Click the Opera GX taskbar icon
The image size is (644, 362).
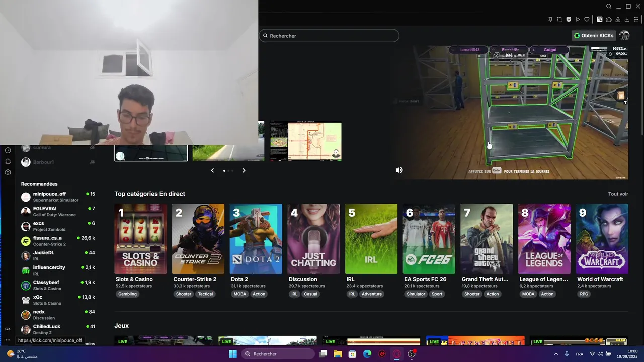[x=397, y=354]
